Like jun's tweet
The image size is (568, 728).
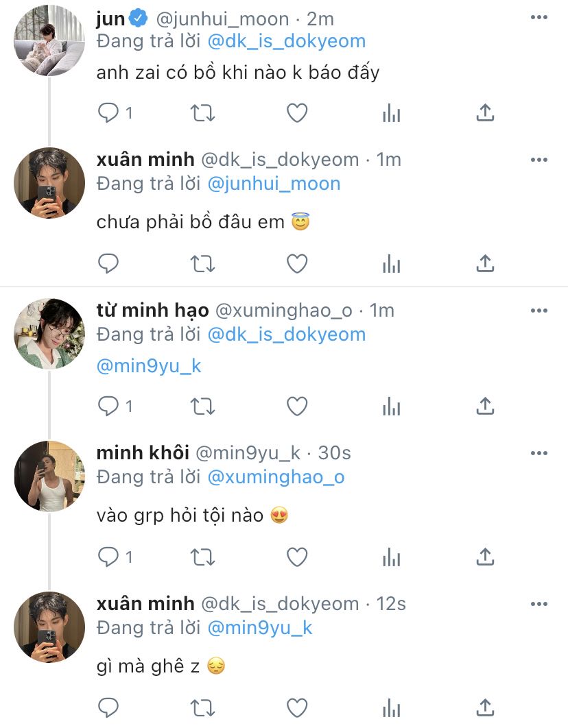297,113
